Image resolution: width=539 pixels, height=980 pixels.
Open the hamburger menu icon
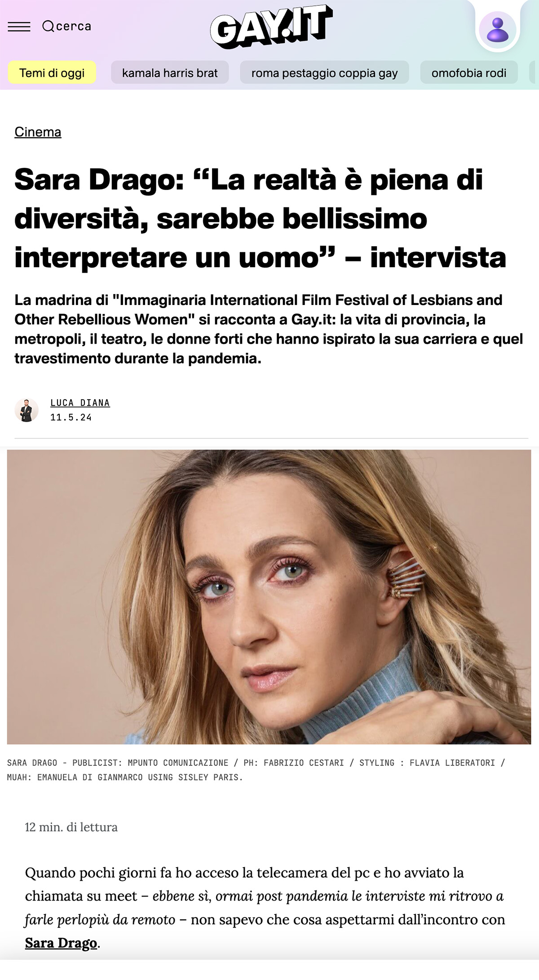click(19, 27)
